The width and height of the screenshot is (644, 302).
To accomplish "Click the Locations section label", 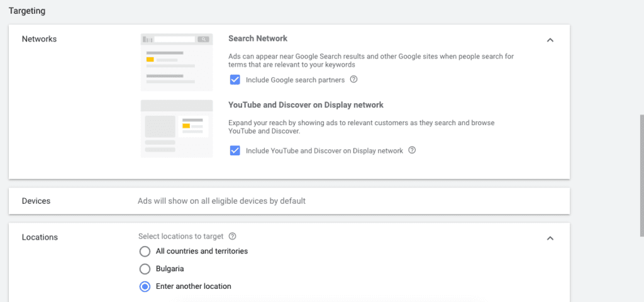I will [x=40, y=237].
